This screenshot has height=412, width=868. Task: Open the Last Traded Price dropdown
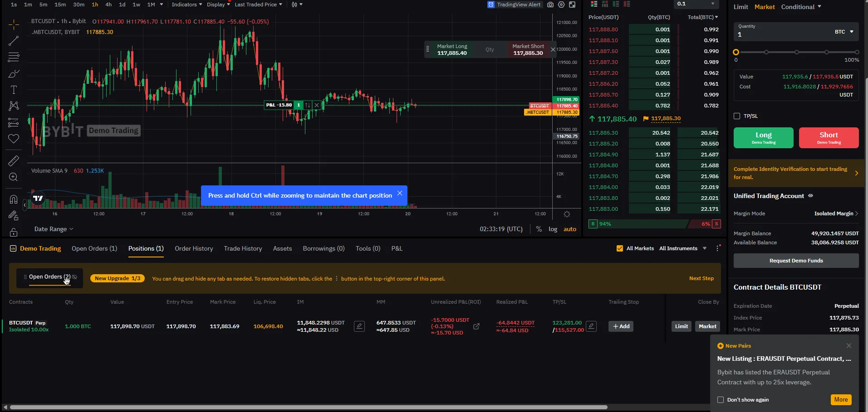(258, 5)
